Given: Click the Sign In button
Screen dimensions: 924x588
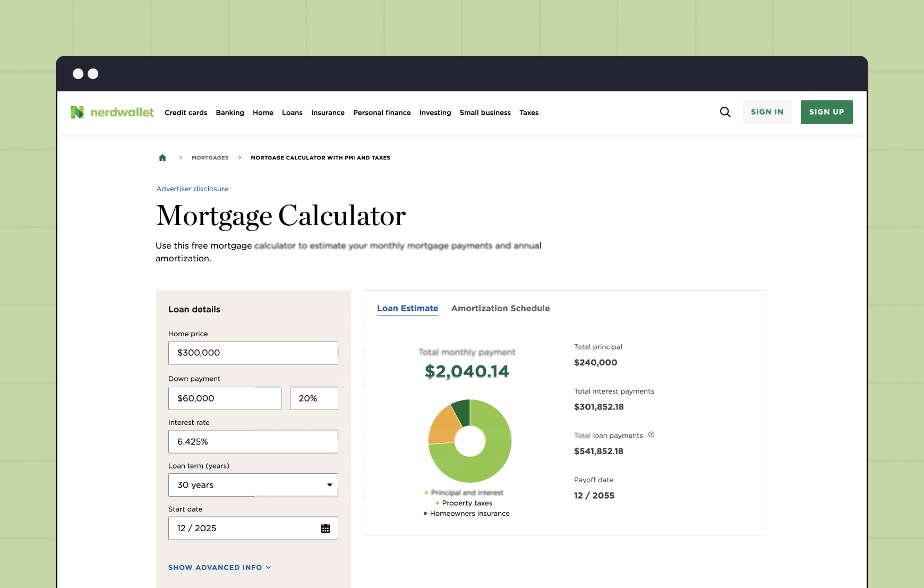Looking at the screenshot, I should [767, 112].
